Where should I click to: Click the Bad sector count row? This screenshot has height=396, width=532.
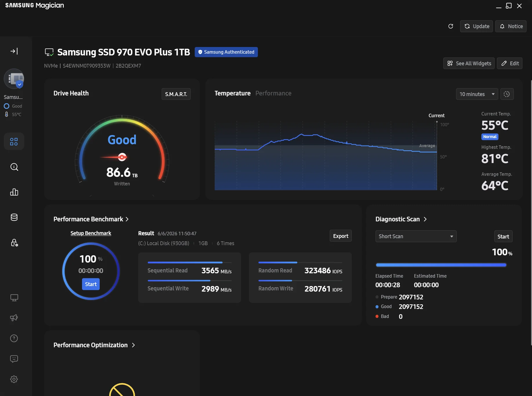[x=389, y=317]
